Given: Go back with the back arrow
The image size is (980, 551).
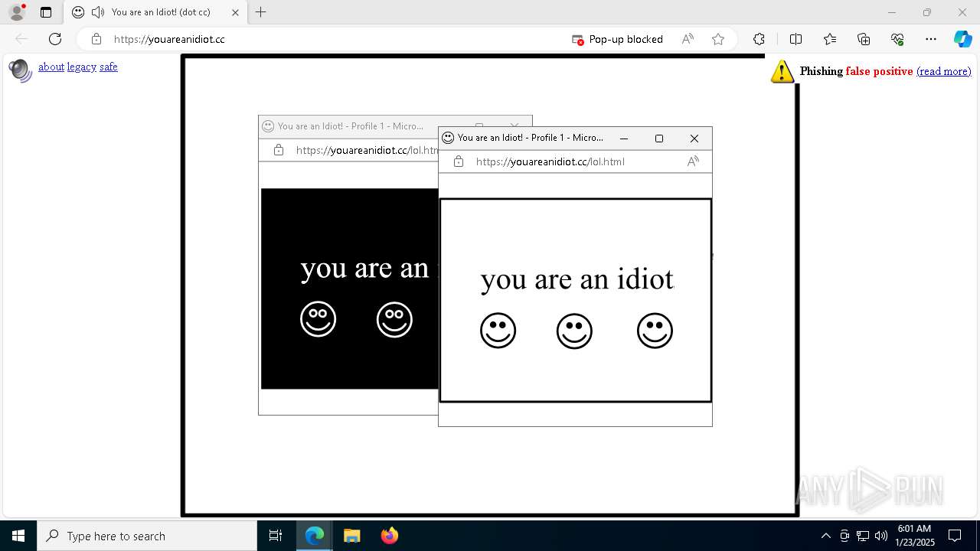Looking at the screenshot, I should 21,39.
